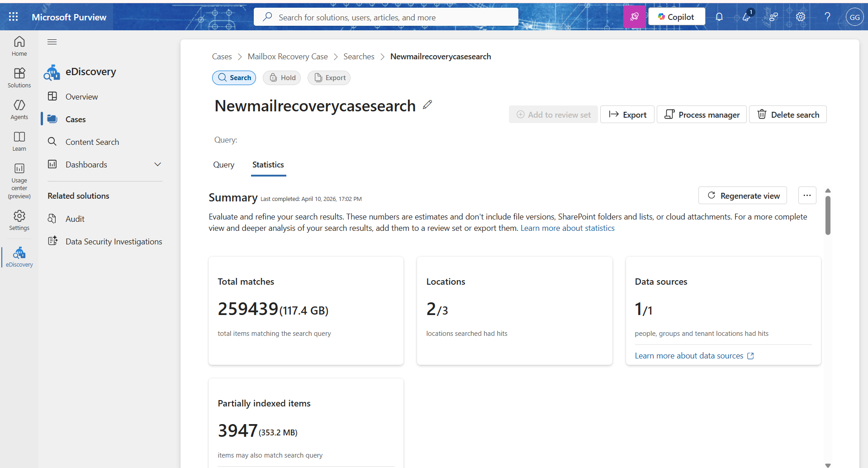Open Usage center (preview) in the left rail
The width and height of the screenshot is (868, 468).
[19, 181]
